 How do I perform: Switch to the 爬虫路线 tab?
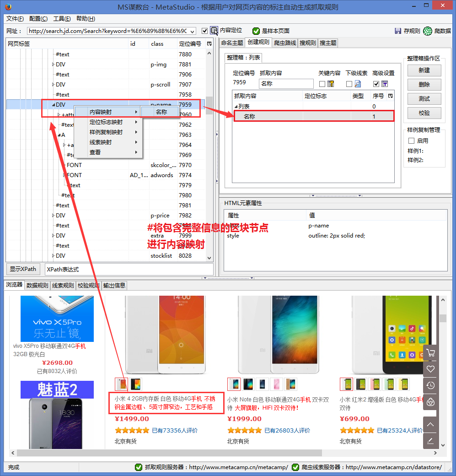coord(285,43)
